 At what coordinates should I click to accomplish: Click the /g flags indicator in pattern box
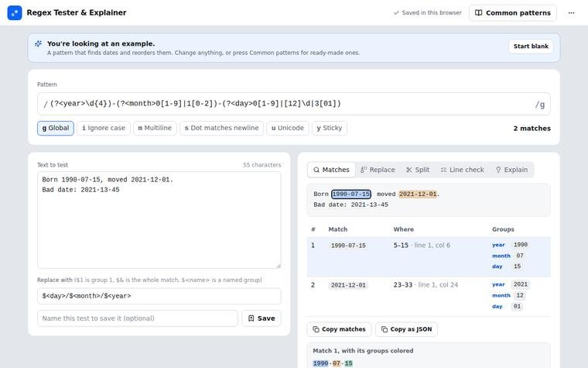539,105
